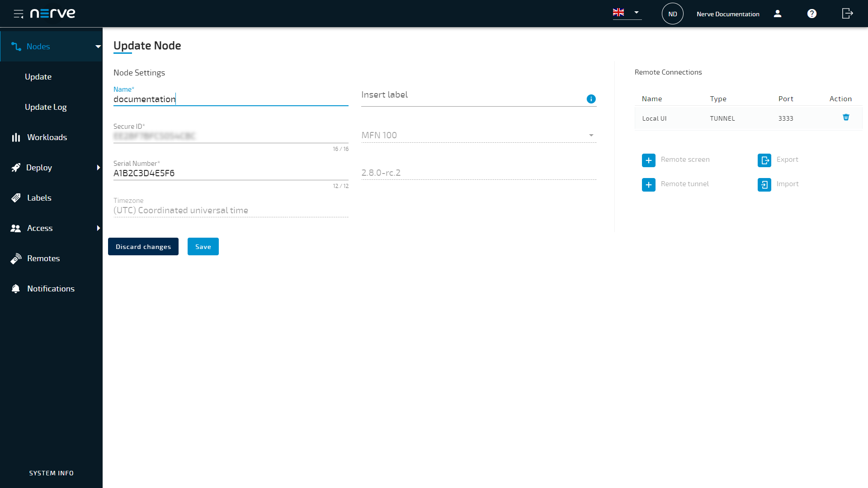Expand the Access submenu arrow
868x488 pixels.
98,228
